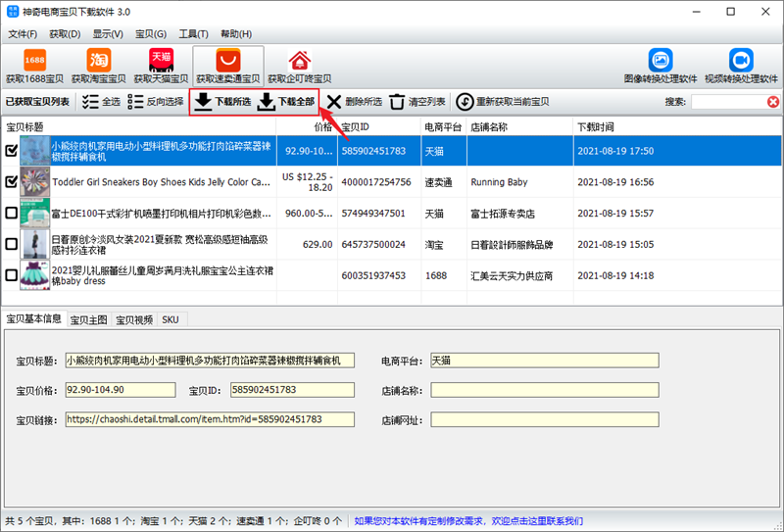Screen dimensions: 784x532
Task: Click the 2021婴儿礼服 baby dress thumbnail
Action: pos(35,275)
